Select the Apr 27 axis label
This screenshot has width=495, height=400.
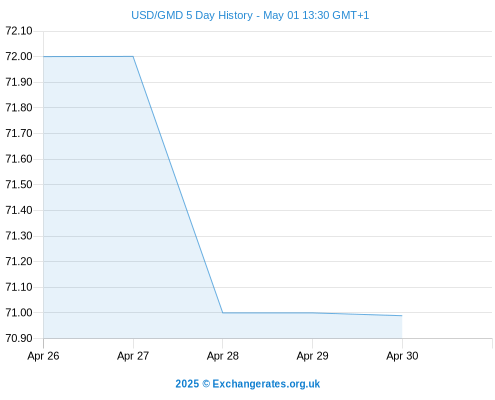pos(133,356)
